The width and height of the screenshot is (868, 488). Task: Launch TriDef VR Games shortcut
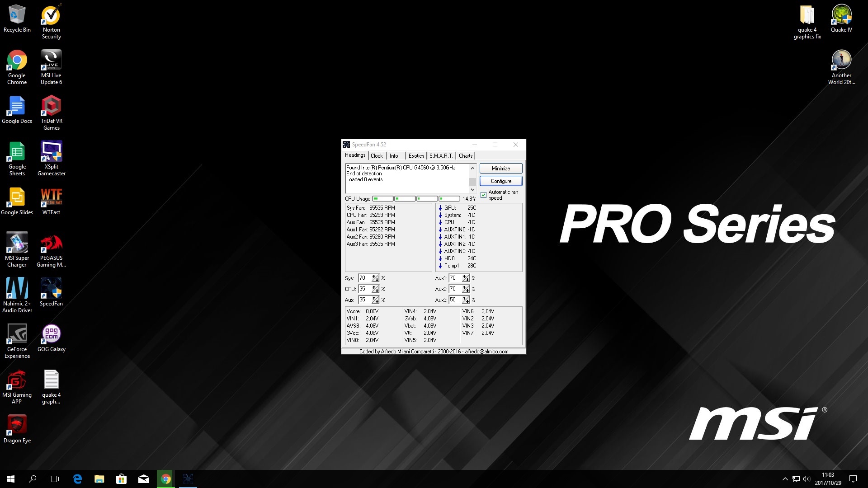coord(51,113)
